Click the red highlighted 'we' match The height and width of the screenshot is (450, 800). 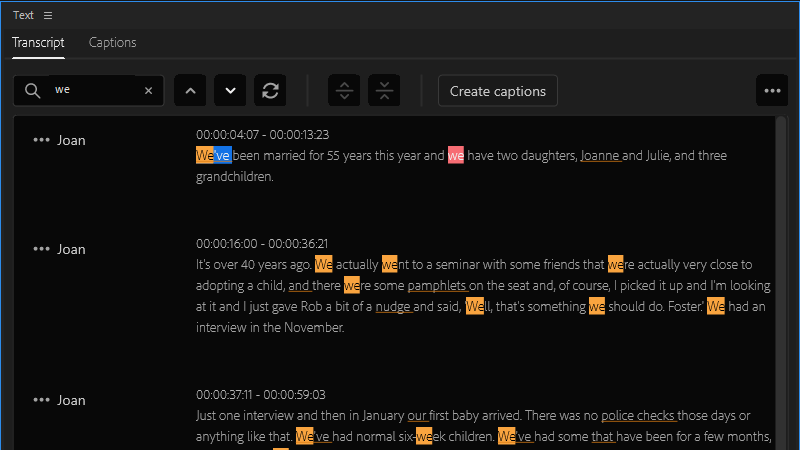pos(456,155)
